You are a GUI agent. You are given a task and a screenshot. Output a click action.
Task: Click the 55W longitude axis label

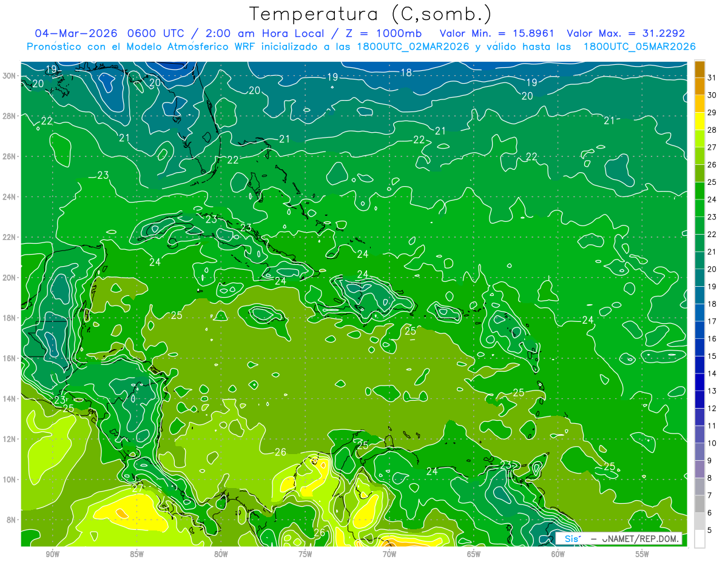(x=642, y=554)
